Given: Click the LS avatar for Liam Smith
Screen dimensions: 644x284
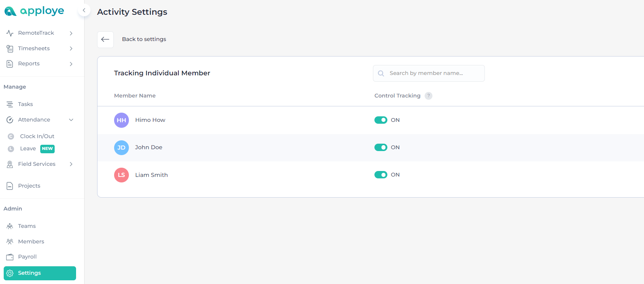Looking at the screenshot, I should pyautogui.click(x=121, y=175).
